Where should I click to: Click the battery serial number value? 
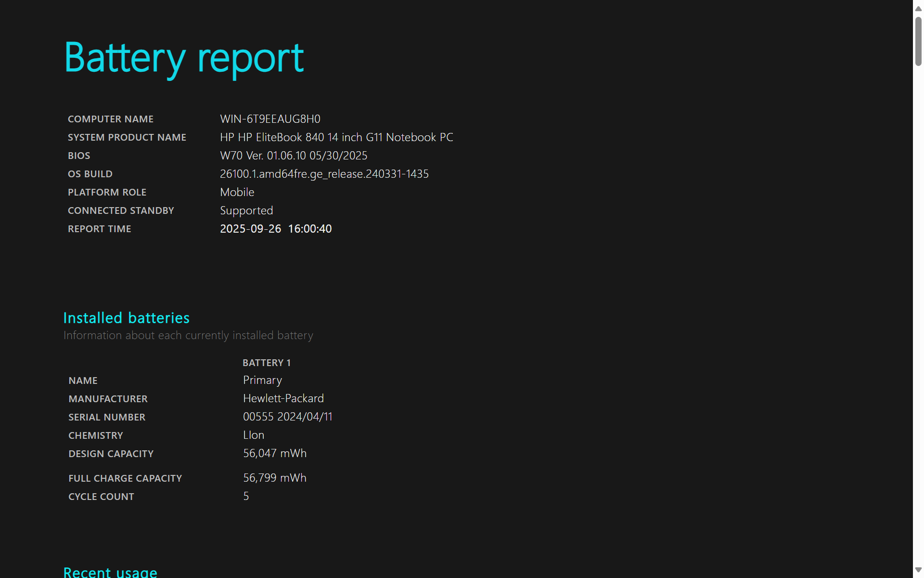click(288, 417)
